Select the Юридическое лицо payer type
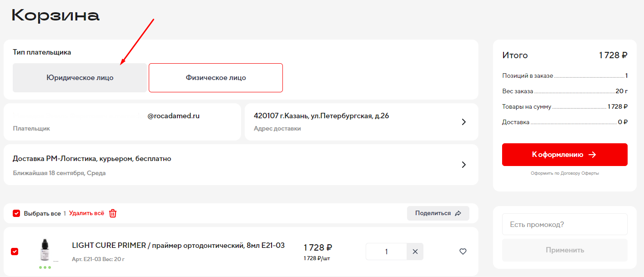644x277 pixels. (80, 78)
